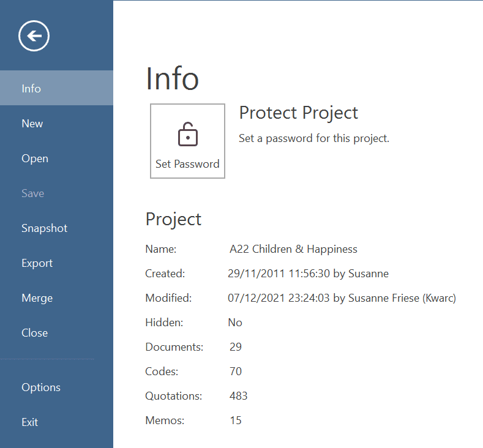Image resolution: width=483 pixels, height=448 pixels.
Task: Click Exit to quit the application
Action: coord(56,422)
